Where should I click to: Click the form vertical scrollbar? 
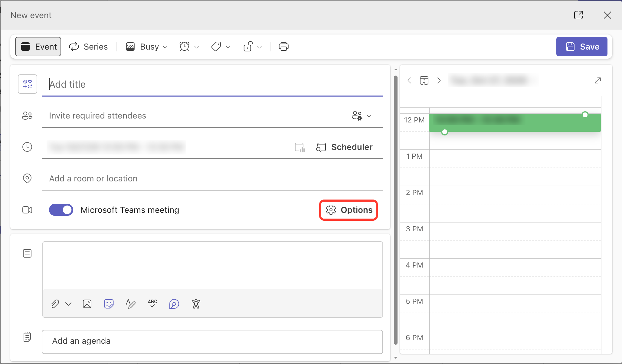[x=395, y=210]
